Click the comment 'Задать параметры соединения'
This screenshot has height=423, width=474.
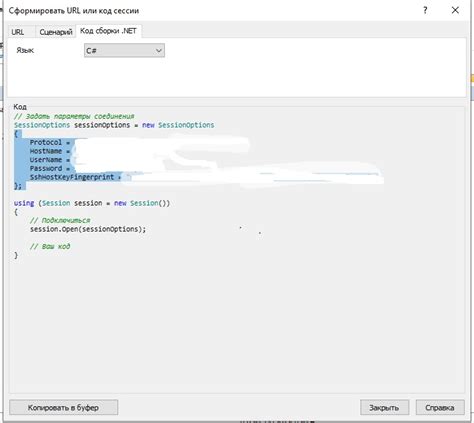(x=74, y=116)
